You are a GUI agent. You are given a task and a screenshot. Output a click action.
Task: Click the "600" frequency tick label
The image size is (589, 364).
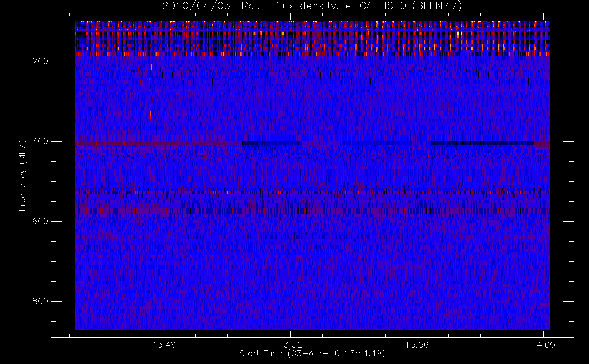pos(40,221)
